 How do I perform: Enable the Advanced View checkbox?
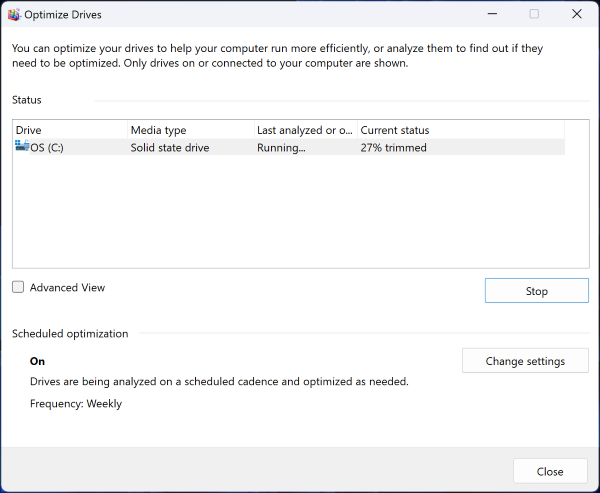pos(18,288)
